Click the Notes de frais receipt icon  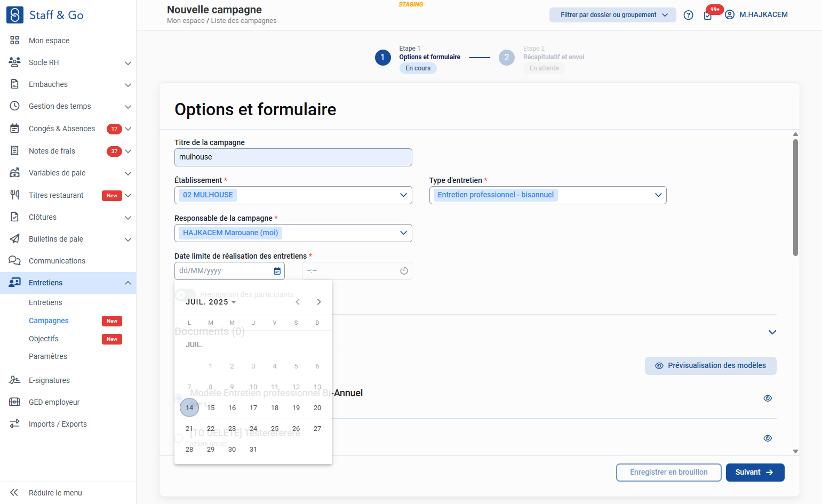[x=15, y=151]
